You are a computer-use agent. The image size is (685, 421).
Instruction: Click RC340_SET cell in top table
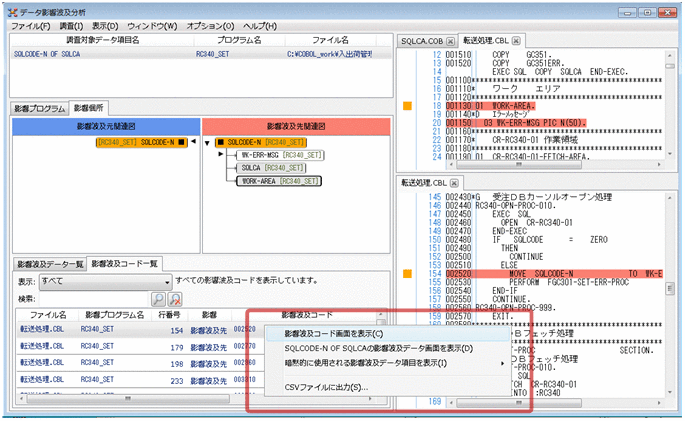coord(212,54)
